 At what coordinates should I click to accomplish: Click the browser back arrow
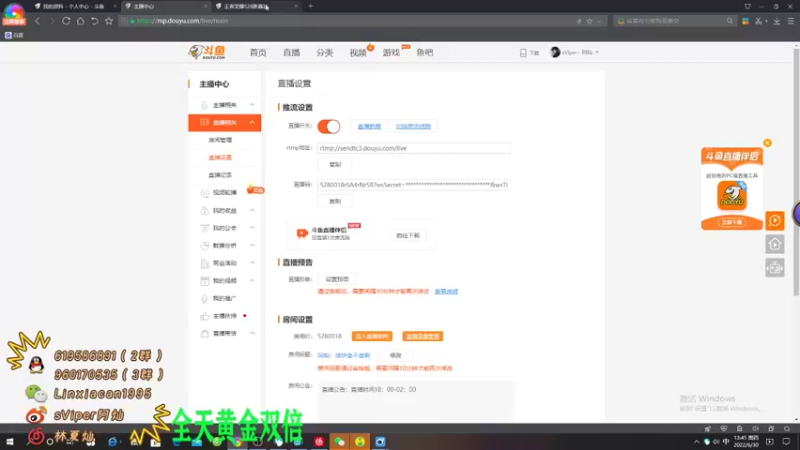[37, 21]
